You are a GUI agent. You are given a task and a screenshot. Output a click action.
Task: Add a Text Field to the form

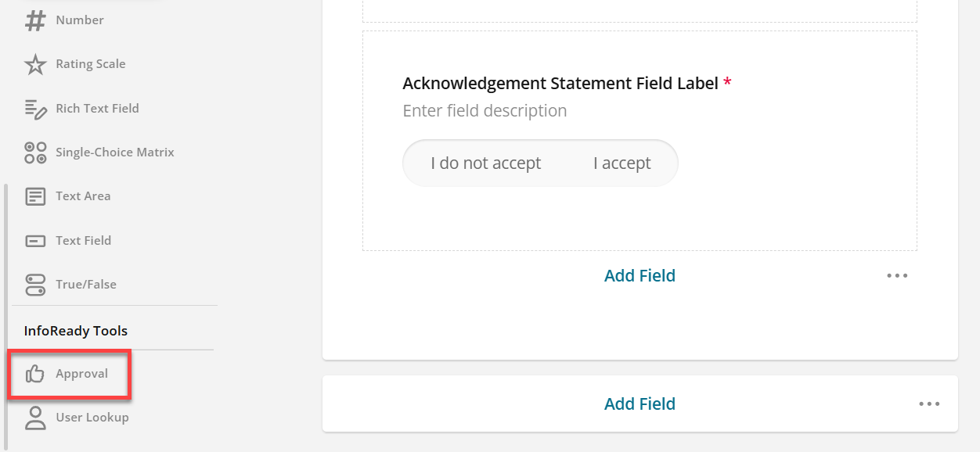pos(85,240)
